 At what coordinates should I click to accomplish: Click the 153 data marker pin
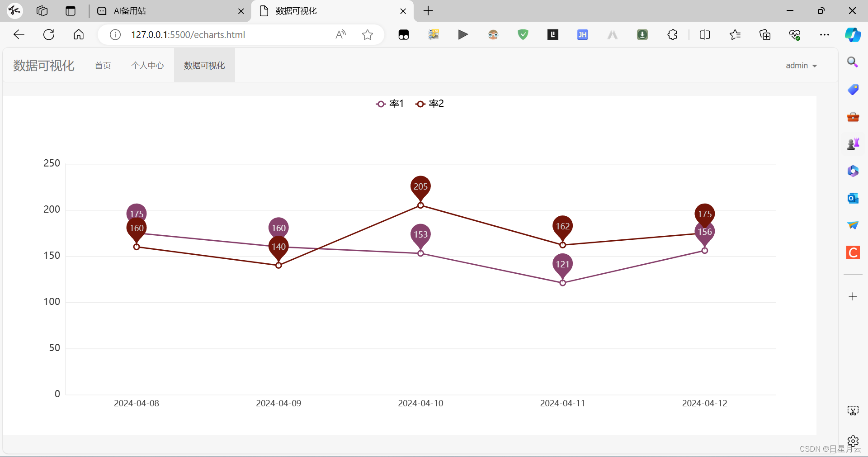coord(420,236)
